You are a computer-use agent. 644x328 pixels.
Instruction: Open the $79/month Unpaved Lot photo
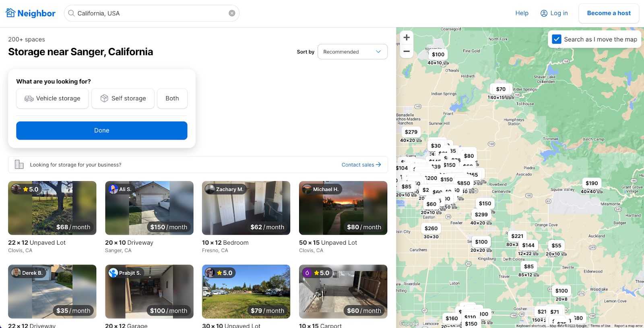246,292
